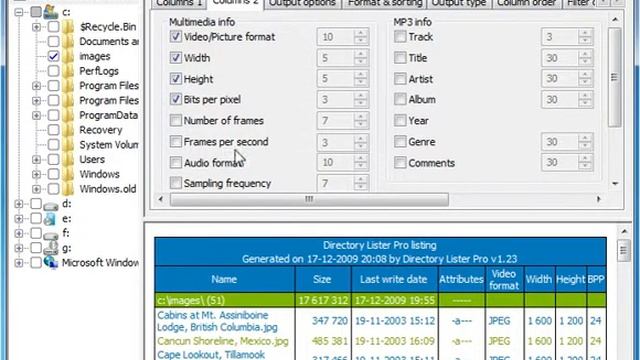Enable the MP3 Title checkbox
Screen dimensions: 640x360
pos(400,58)
